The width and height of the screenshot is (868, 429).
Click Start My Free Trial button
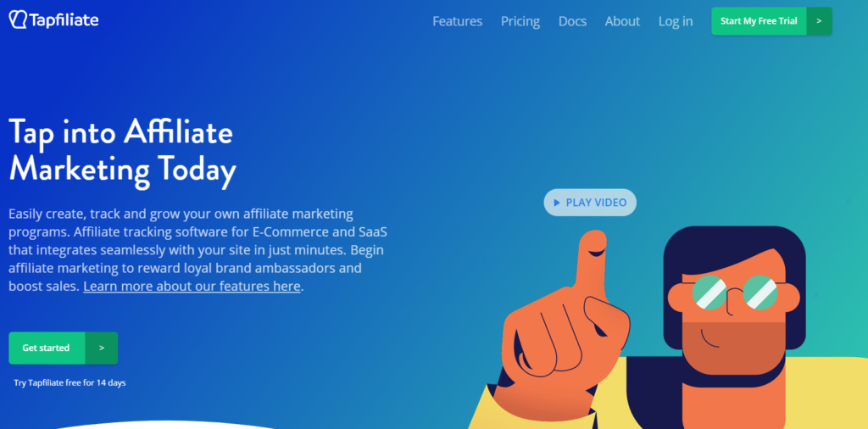759,21
